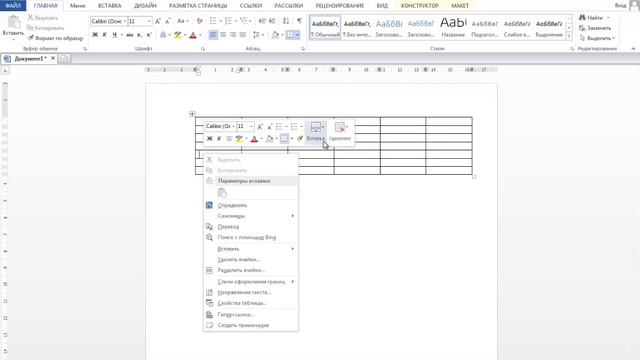Switch to the МАКЕТ table tab
Image resolution: width=640 pixels, height=360 pixels.
point(460,6)
